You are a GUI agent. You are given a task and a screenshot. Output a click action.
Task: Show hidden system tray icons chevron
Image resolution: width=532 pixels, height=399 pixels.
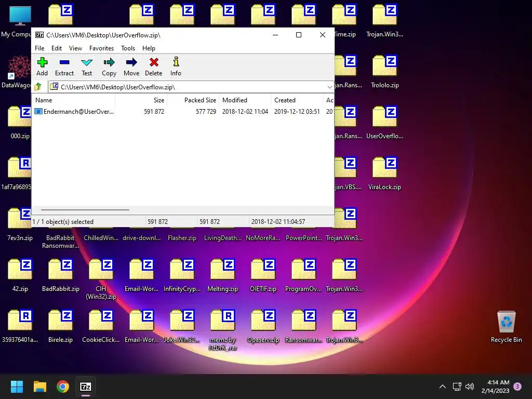click(443, 387)
